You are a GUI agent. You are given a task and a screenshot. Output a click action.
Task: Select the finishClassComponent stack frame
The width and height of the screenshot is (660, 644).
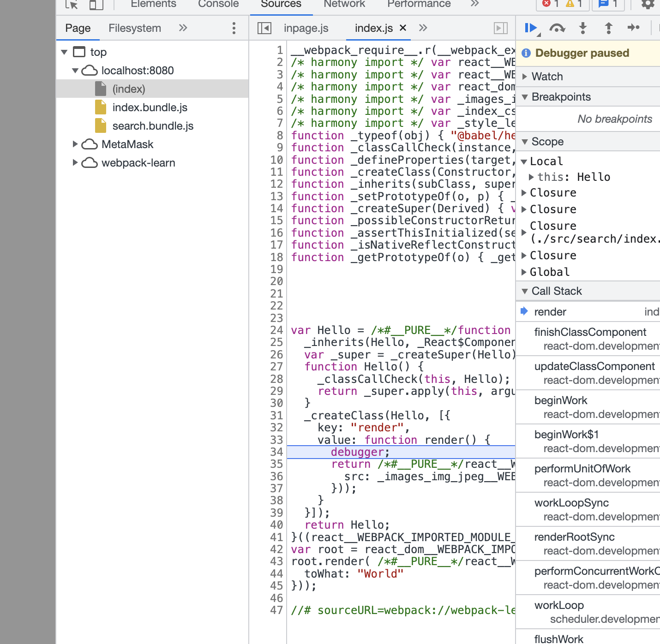tap(588, 339)
